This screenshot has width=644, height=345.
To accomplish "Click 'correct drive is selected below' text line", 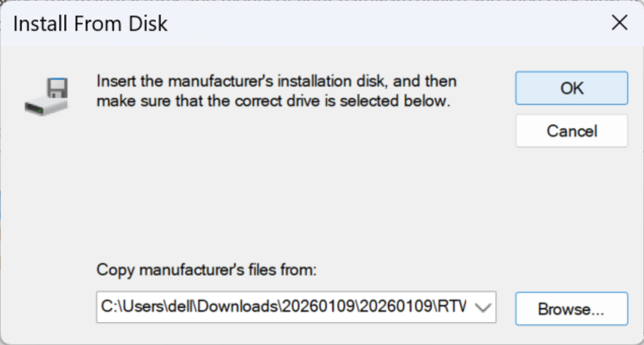I will (x=273, y=101).
